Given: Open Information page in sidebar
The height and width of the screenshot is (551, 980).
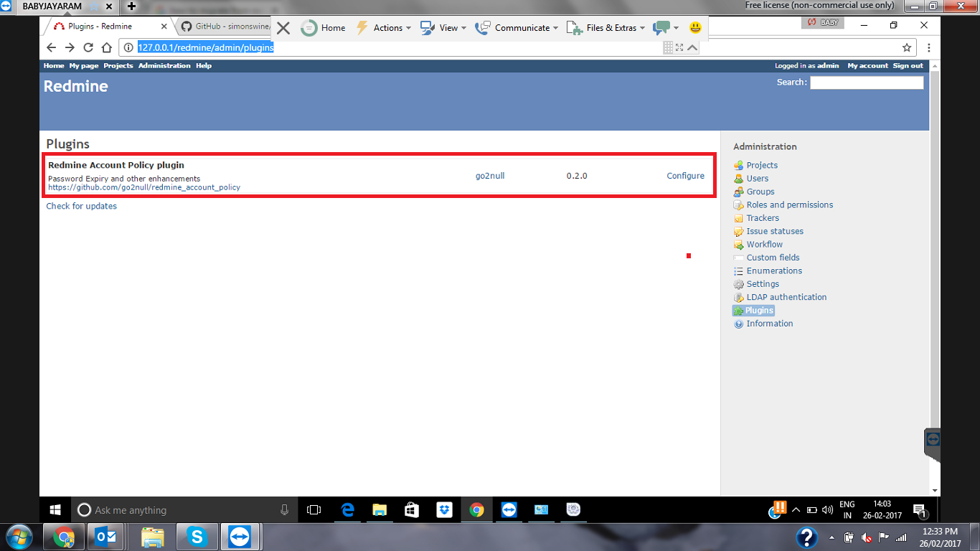Looking at the screenshot, I should [x=769, y=324].
